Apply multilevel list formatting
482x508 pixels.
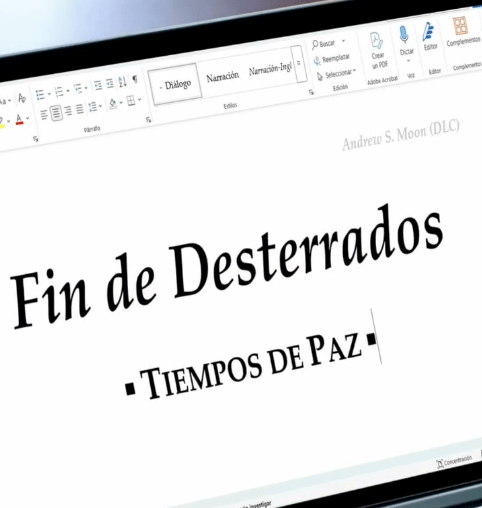[x=78, y=89]
